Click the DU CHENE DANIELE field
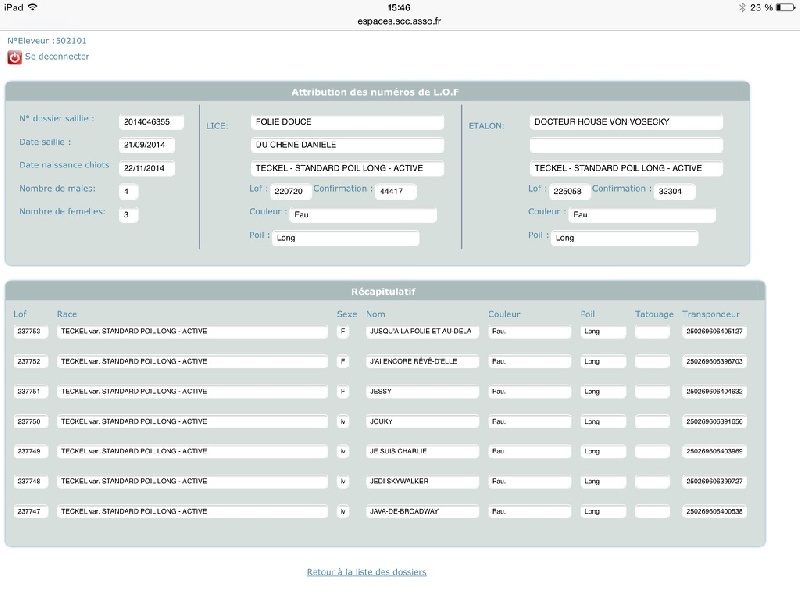Screen dimensions: 800x600 tap(346, 145)
